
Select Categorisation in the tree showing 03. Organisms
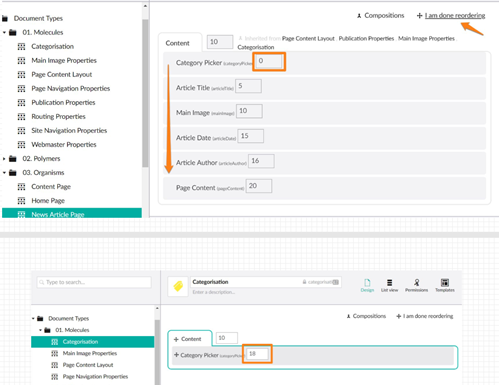pos(53,46)
